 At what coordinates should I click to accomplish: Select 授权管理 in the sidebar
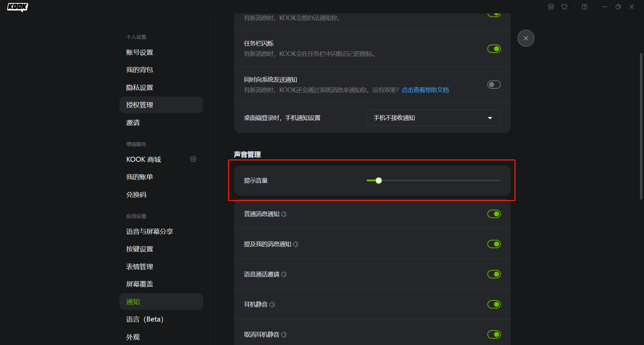[140, 105]
